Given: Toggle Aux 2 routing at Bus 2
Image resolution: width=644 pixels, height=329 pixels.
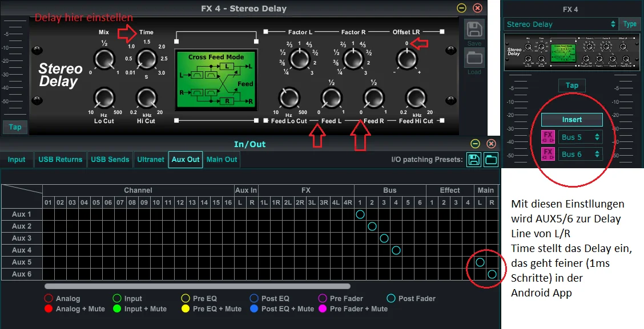Looking at the screenshot, I should coord(372,226).
